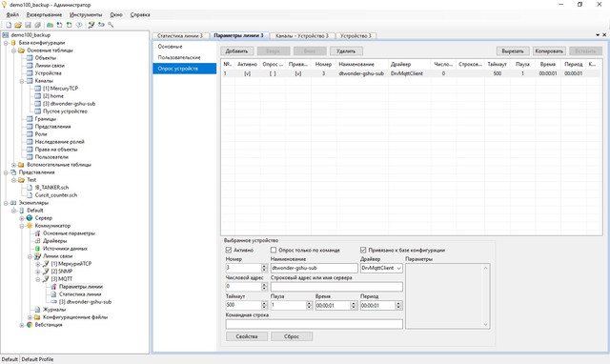Click the Save disk icon in toolbar
The height and width of the screenshot is (364, 610).
point(28,25)
